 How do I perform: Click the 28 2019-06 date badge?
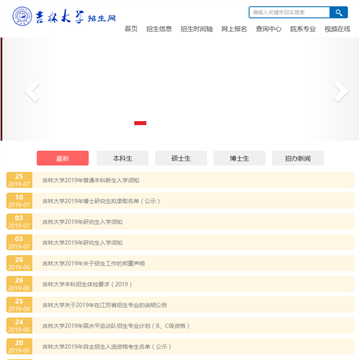(19, 263)
